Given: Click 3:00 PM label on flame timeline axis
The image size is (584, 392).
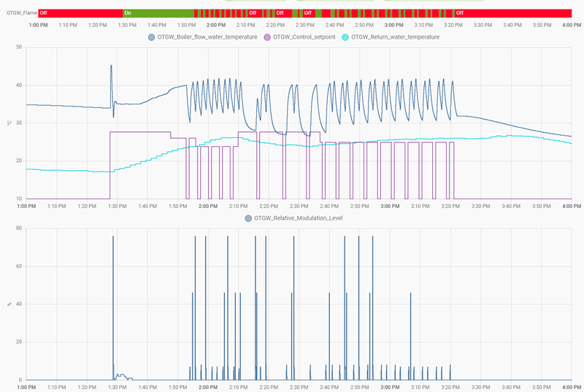Looking at the screenshot, I should tap(393, 26).
